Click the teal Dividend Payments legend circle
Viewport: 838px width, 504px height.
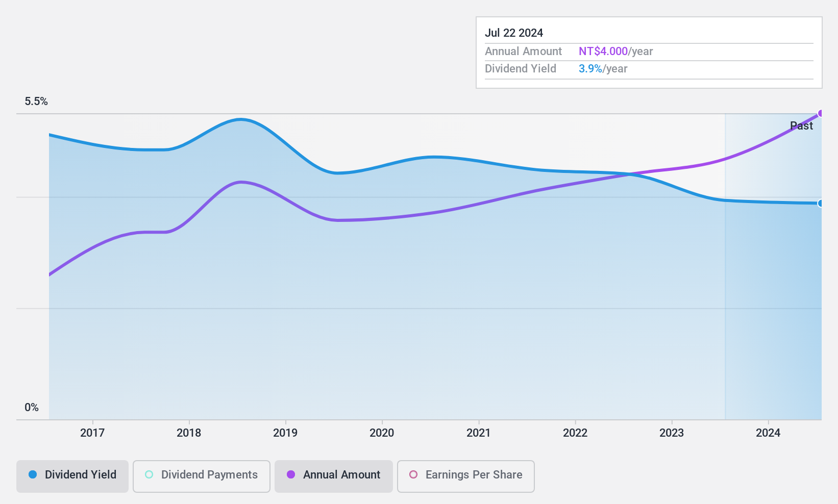149,474
